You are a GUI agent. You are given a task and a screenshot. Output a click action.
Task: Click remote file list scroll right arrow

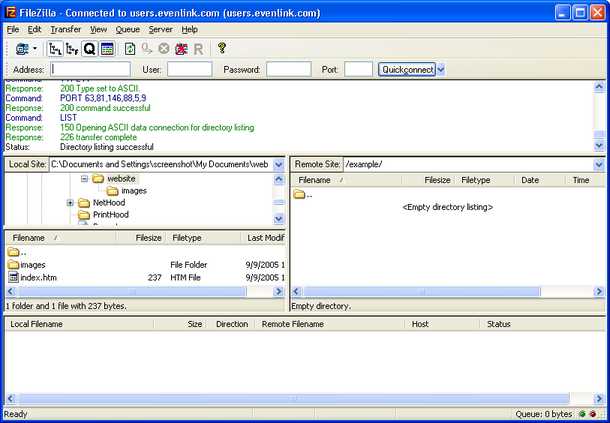[x=599, y=291]
